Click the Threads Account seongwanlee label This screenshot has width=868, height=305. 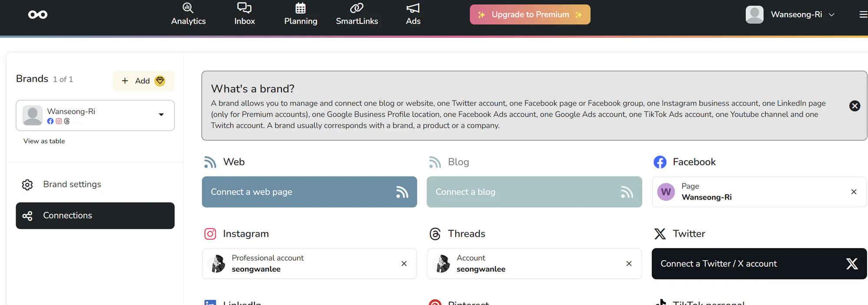(x=481, y=264)
